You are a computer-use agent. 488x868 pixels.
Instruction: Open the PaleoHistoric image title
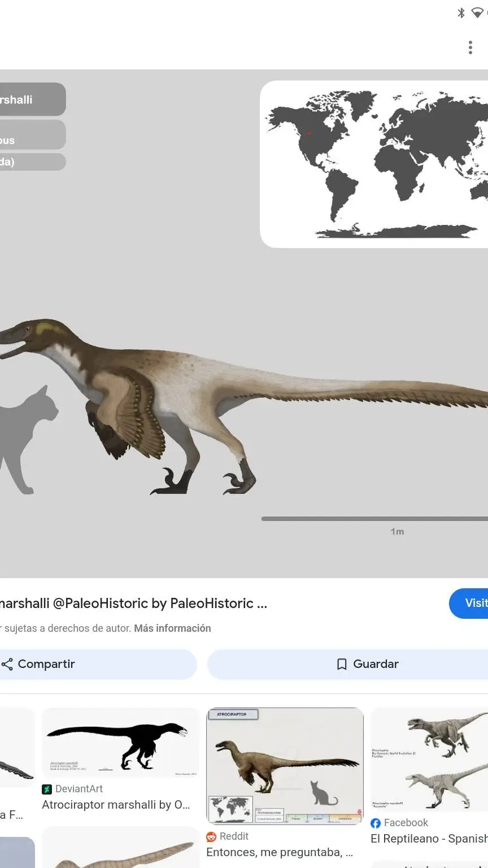coord(133,603)
